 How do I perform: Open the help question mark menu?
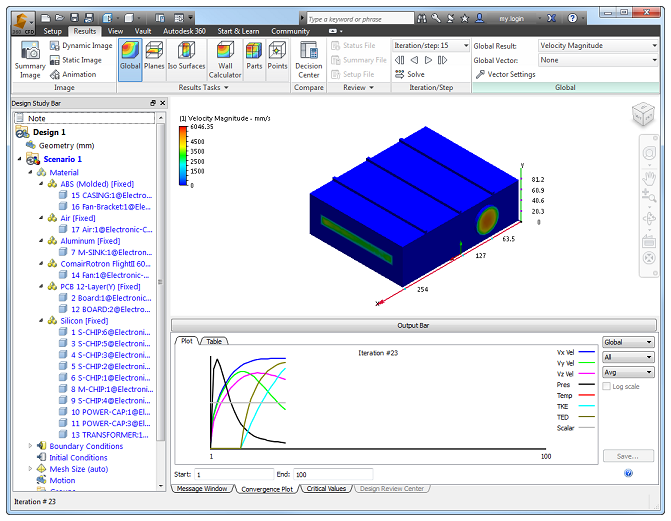pos(572,18)
